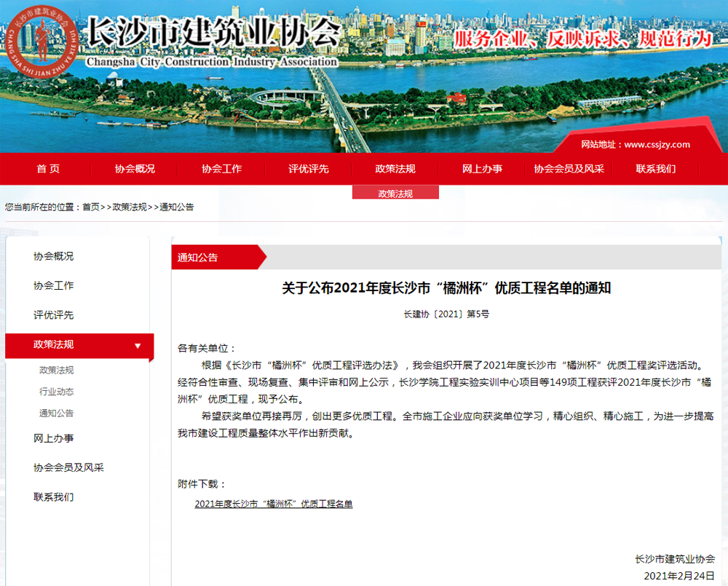
Task: Expand the 政策法规 sidebar dropdown arrow
Action: (x=138, y=346)
